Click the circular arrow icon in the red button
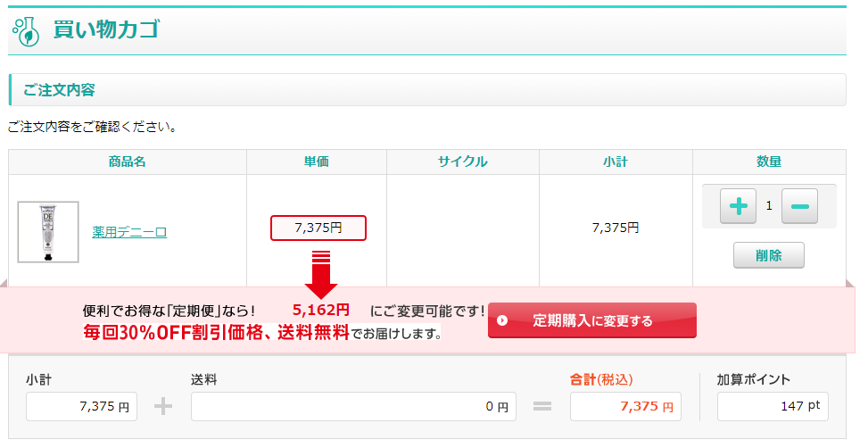This screenshot has width=868, height=448. (502, 320)
